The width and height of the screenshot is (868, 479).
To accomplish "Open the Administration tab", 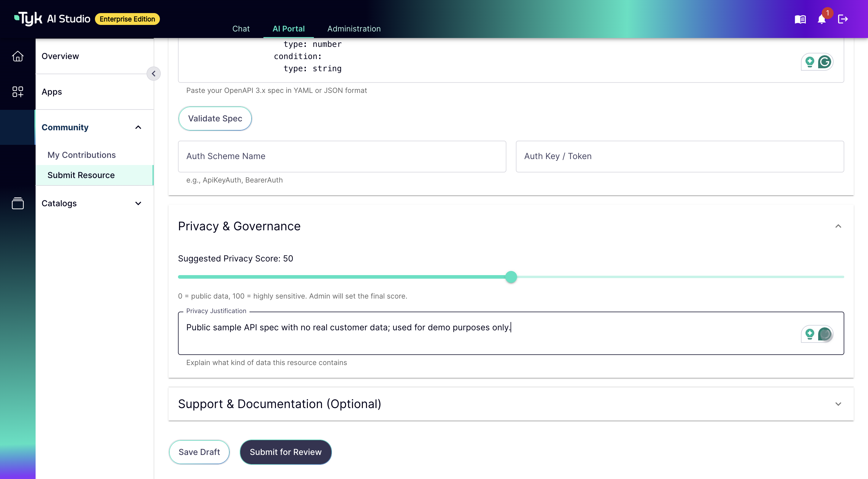I will point(354,29).
